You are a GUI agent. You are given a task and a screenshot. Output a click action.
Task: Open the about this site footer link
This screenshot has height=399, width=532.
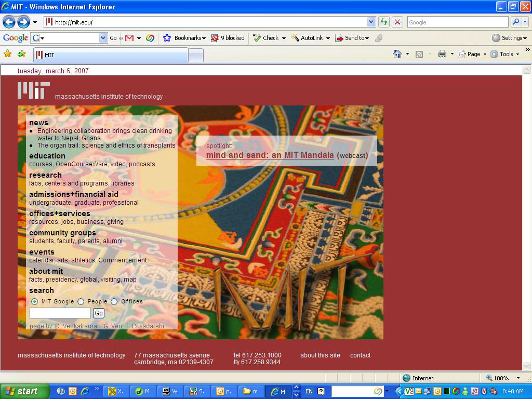click(320, 355)
